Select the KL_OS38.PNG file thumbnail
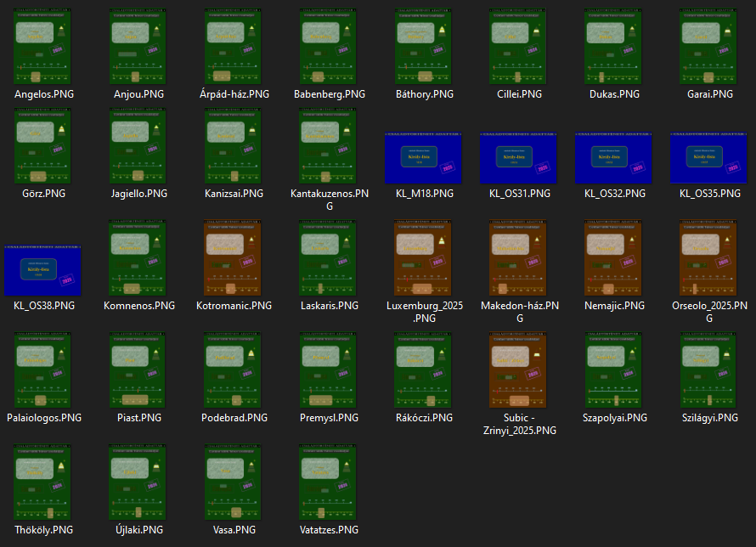 coord(43,270)
